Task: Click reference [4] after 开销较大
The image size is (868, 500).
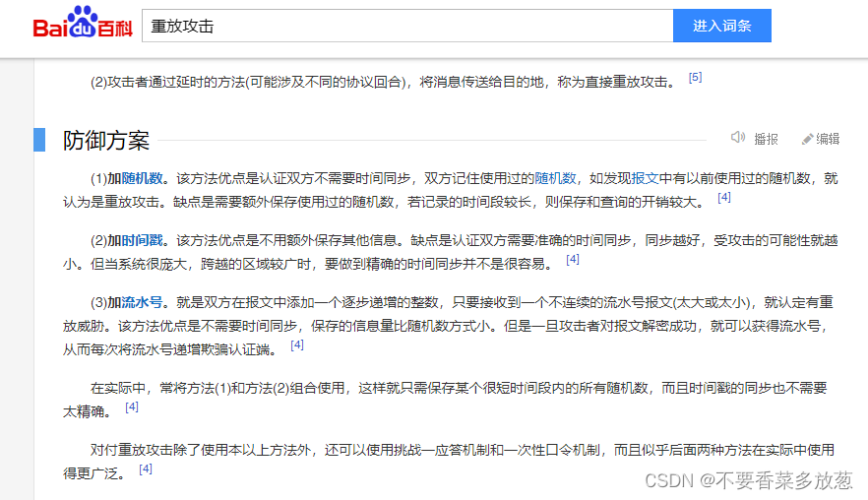Action: (724, 197)
